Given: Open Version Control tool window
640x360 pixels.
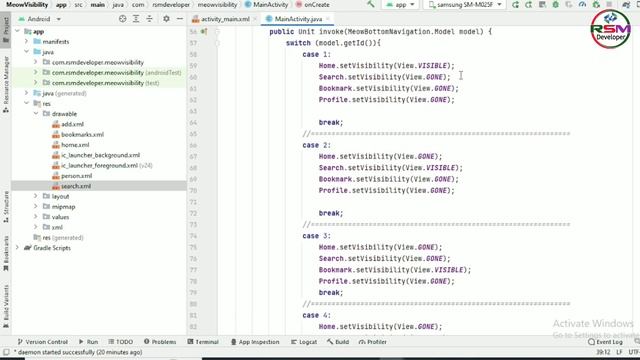Looking at the screenshot, I should 42,342.
